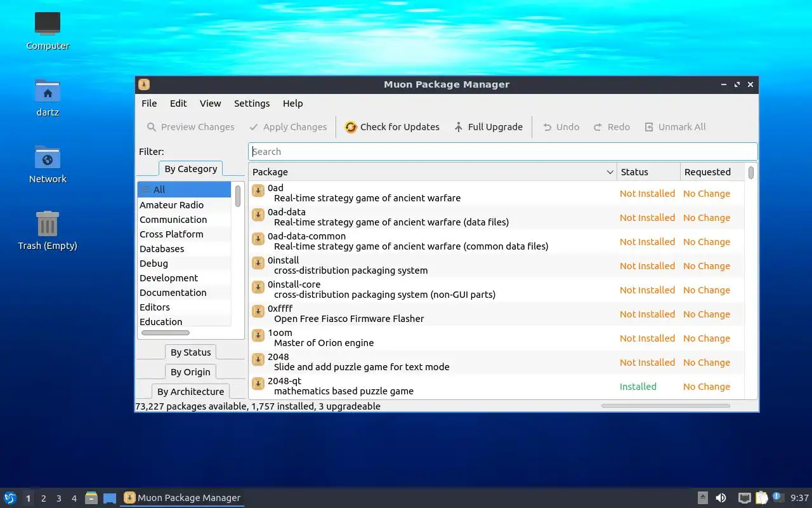Open the Help menu
This screenshot has height=508, width=812.
coord(292,104)
